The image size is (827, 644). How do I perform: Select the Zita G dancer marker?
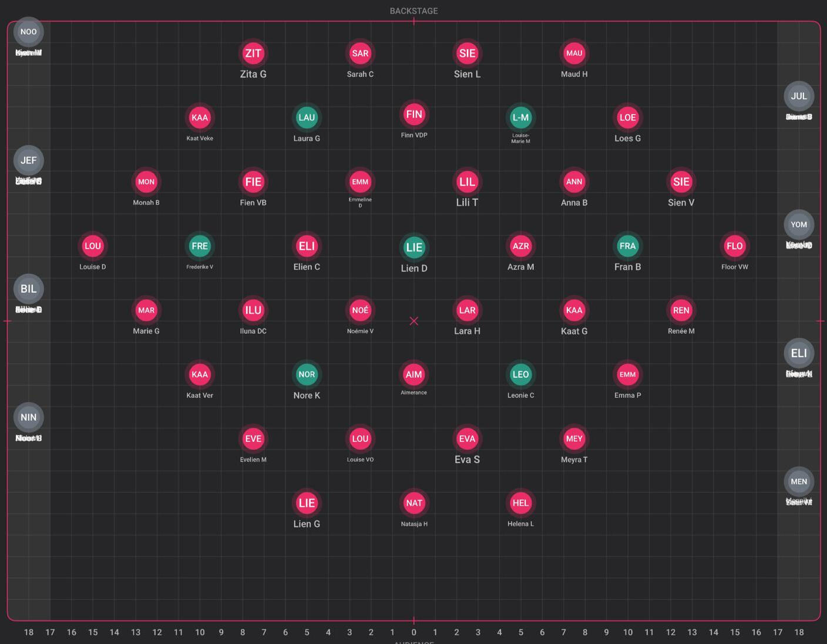pyautogui.click(x=253, y=53)
